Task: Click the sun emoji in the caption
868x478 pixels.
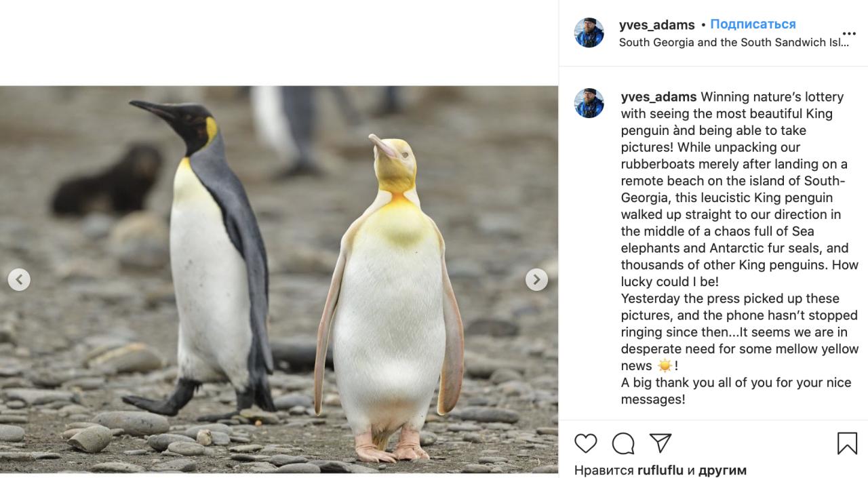Action: (x=665, y=365)
